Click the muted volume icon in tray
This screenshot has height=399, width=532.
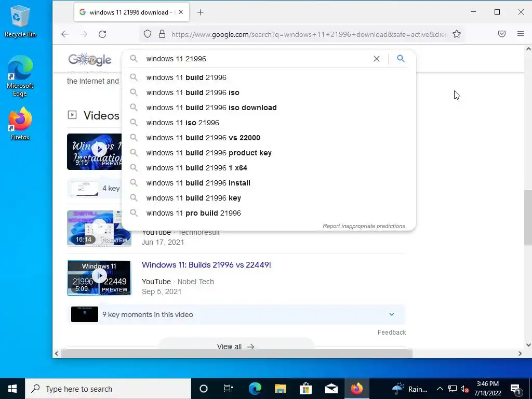coord(464,389)
